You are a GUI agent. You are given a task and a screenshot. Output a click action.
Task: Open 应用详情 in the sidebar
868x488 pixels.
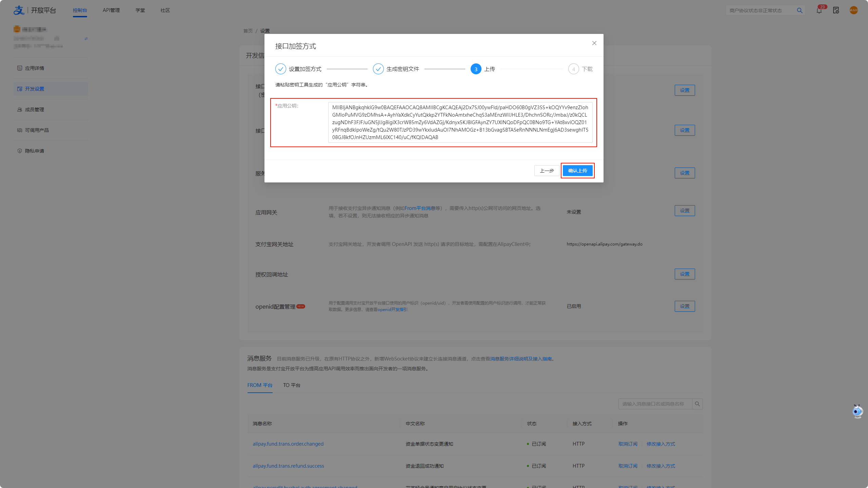click(x=35, y=68)
